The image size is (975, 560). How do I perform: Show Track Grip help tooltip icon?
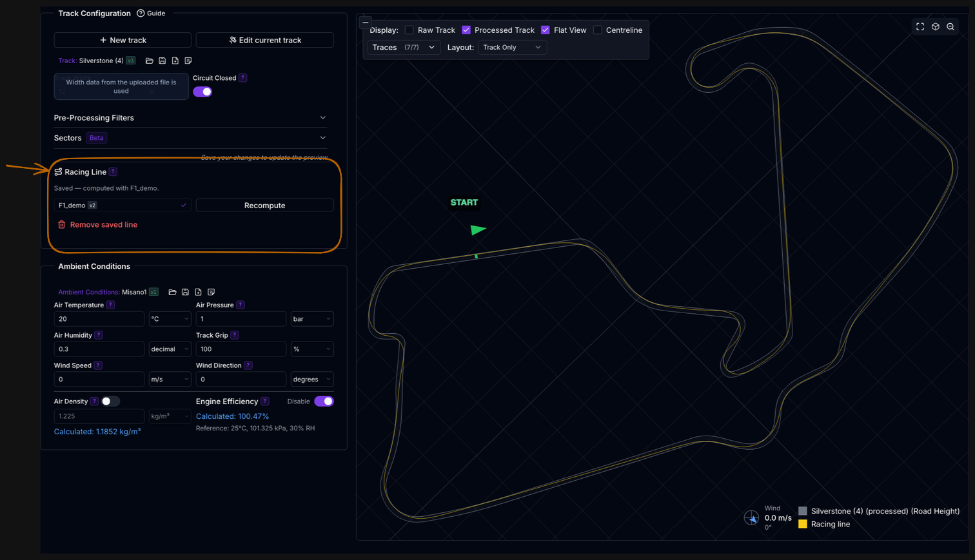point(235,335)
